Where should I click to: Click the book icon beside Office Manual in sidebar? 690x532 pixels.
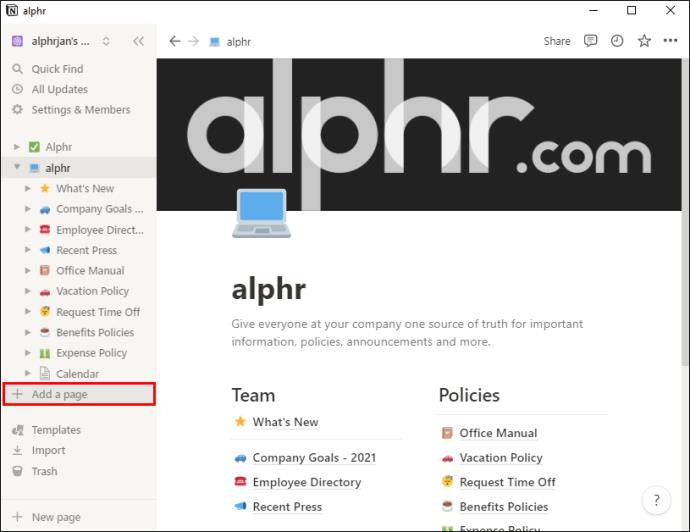[x=44, y=270]
